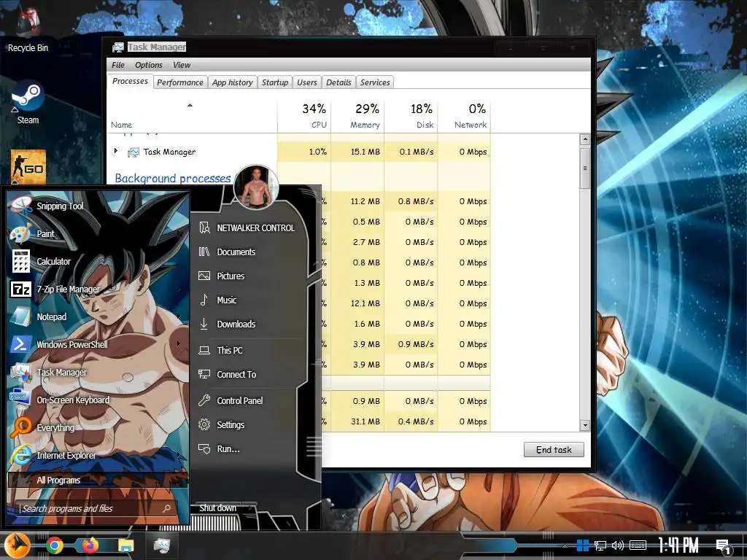Screen dimensions: 747x560
Task: Click Task Manager scrollbar down arrow
Action: point(585,426)
